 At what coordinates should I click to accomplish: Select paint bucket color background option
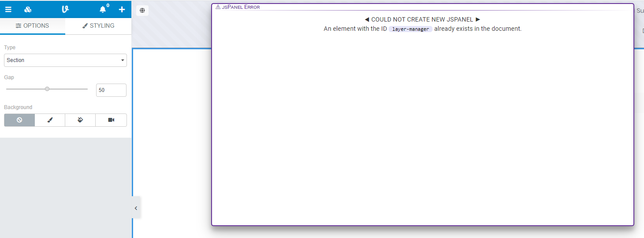pos(80,120)
